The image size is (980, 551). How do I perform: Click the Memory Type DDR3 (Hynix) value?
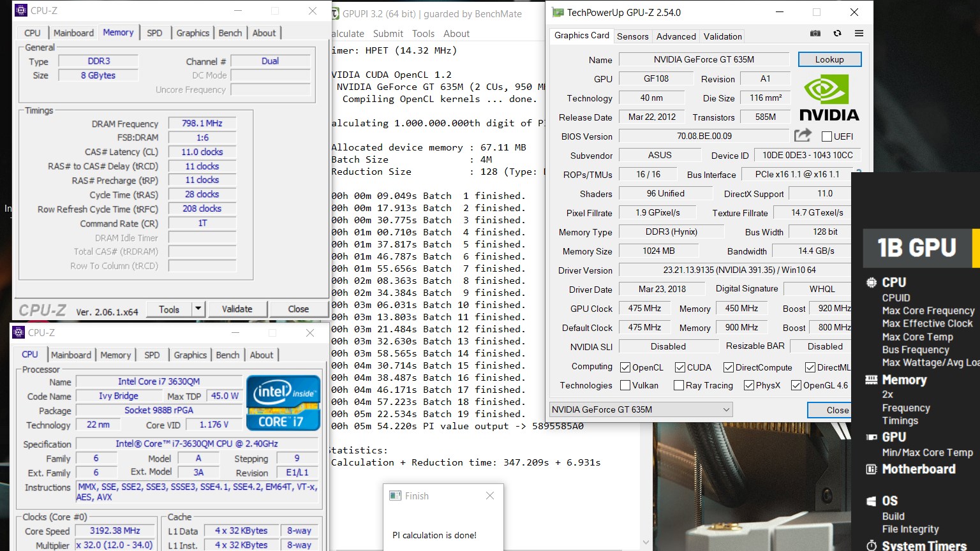coord(671,231)
